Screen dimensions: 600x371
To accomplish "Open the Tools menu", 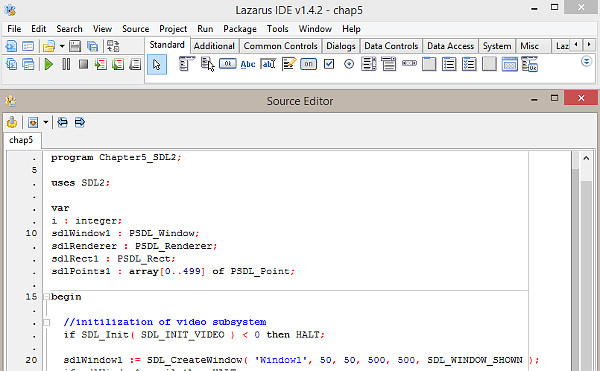I will [277, 29].
